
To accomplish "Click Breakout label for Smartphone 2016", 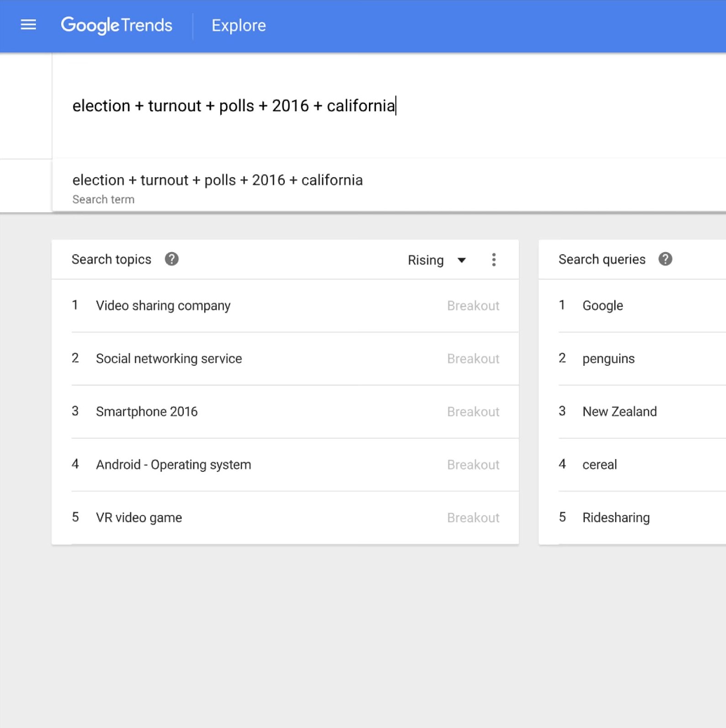I will click(473, 411).
